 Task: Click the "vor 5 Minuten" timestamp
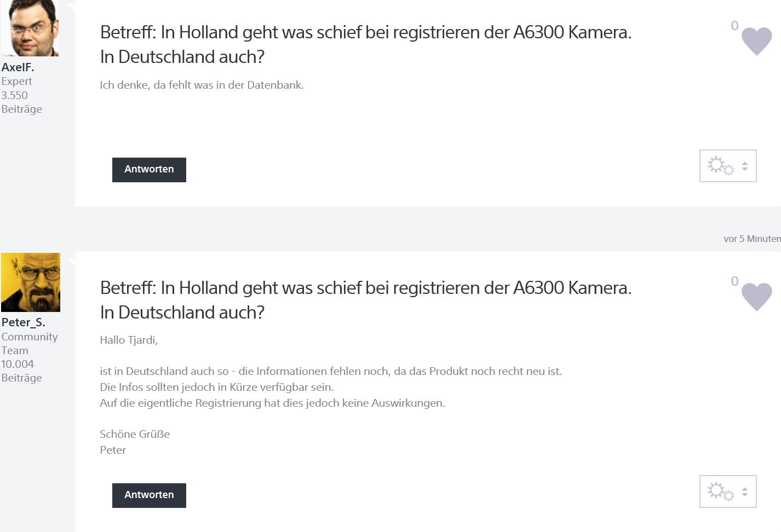click(x=751, y=239)
